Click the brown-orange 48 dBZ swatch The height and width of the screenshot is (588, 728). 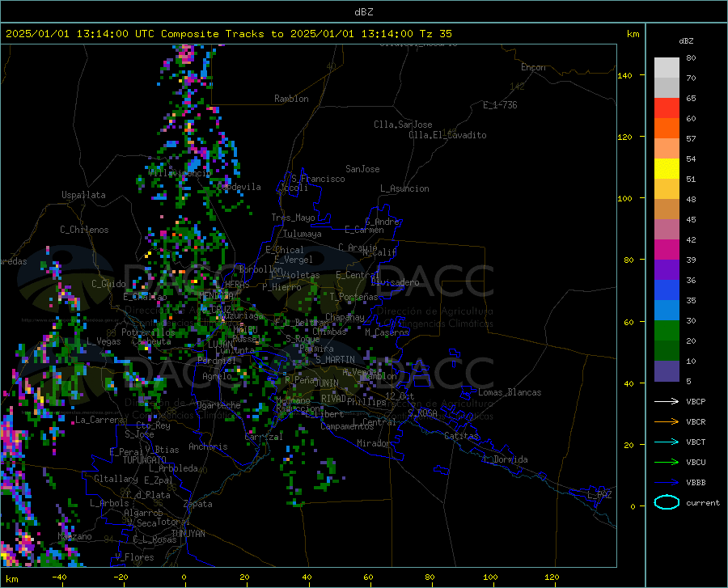click(x=667, y=209)
